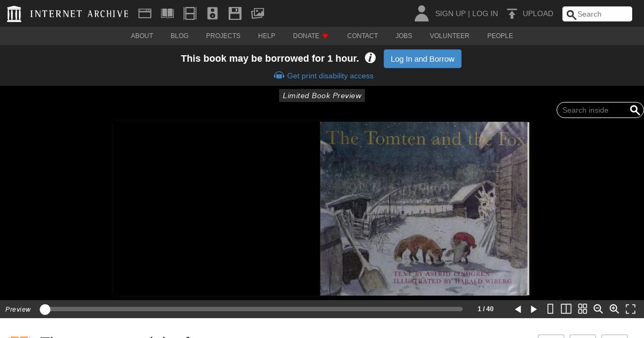This screenshot has height=338, width=644.
Task: Open the ABOUT menu item
Action: pyautogui.click(x=142, y=36)
